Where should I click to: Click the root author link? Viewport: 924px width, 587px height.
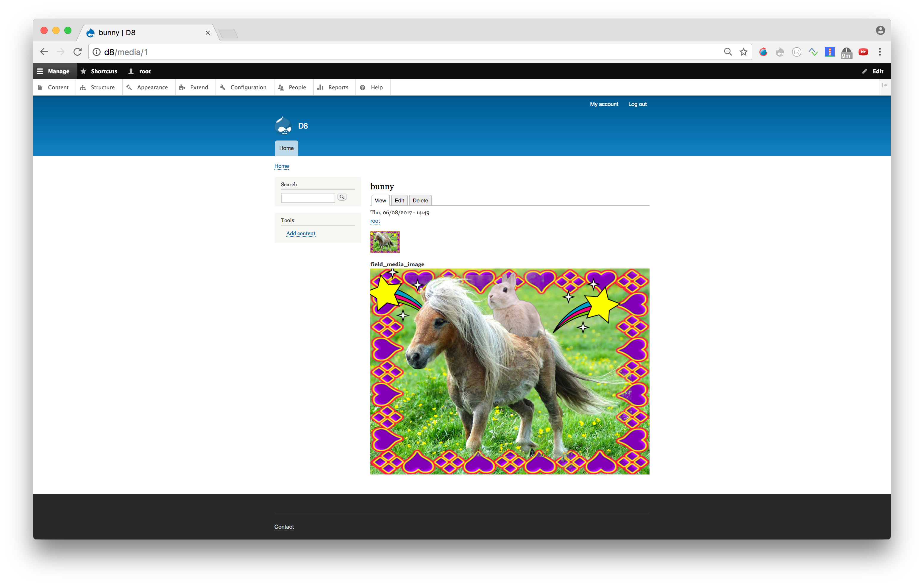(375, 221)
